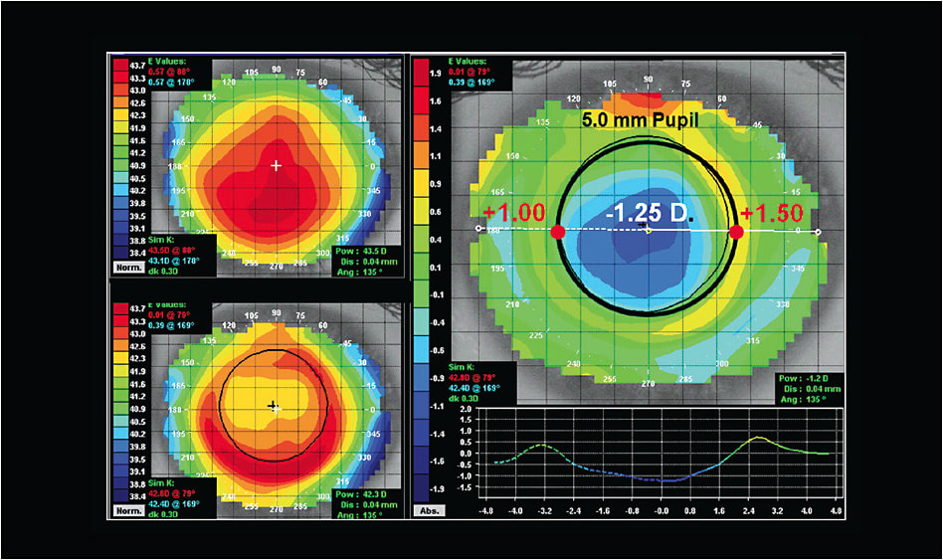The width and height of the screenshot is (943, 560).
Task: Click the E value "0.01 @ 79°" on the bottom-left map
Action: [x=169, y=314]
